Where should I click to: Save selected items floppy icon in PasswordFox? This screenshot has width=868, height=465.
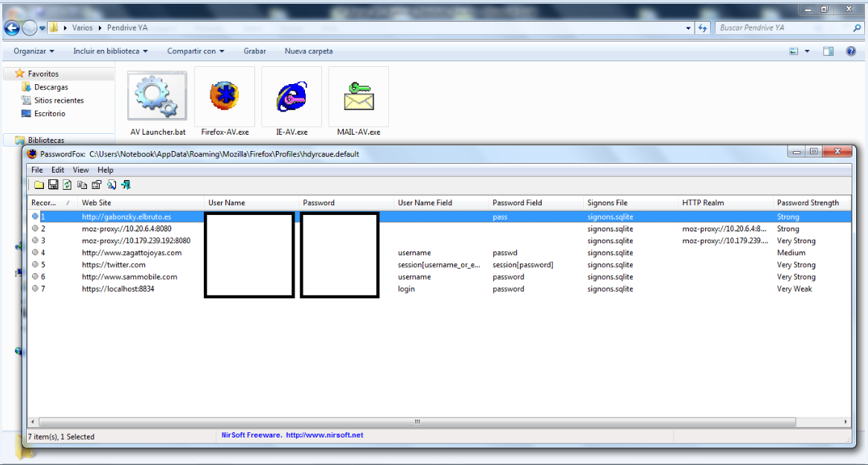pos(53,185)
